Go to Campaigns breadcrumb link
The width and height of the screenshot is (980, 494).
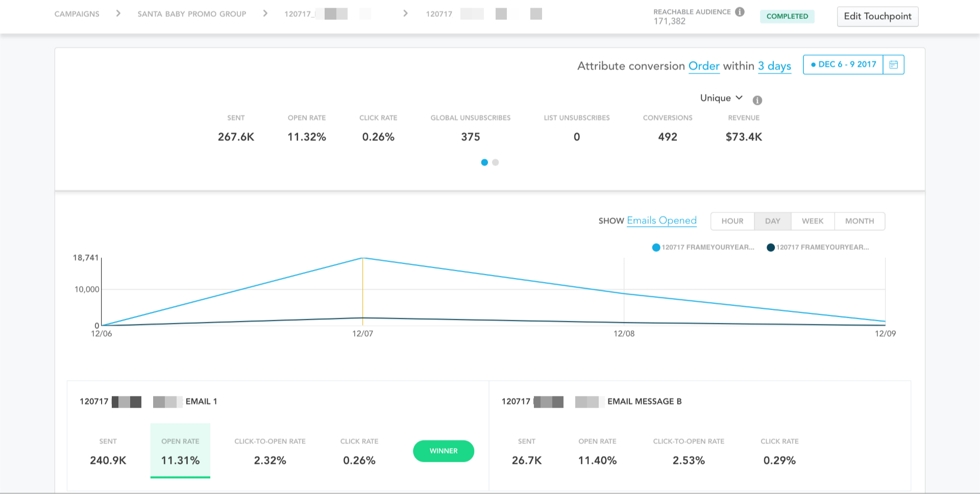point(77,14)
